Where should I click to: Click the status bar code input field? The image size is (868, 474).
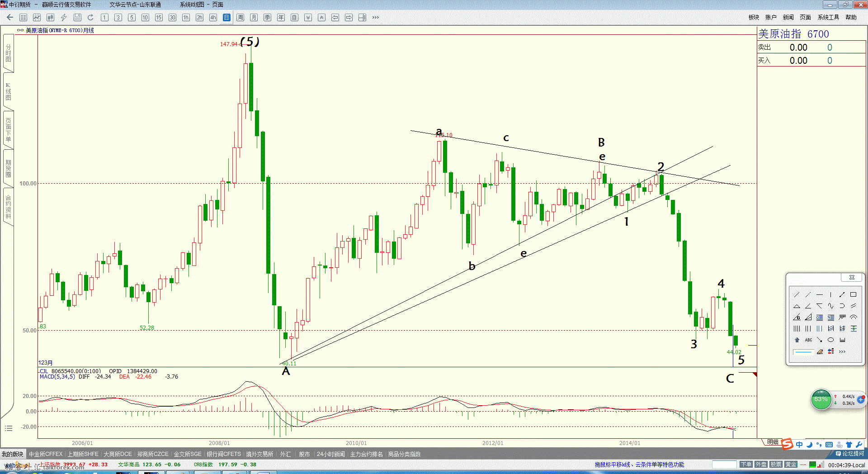click(724, 465)
